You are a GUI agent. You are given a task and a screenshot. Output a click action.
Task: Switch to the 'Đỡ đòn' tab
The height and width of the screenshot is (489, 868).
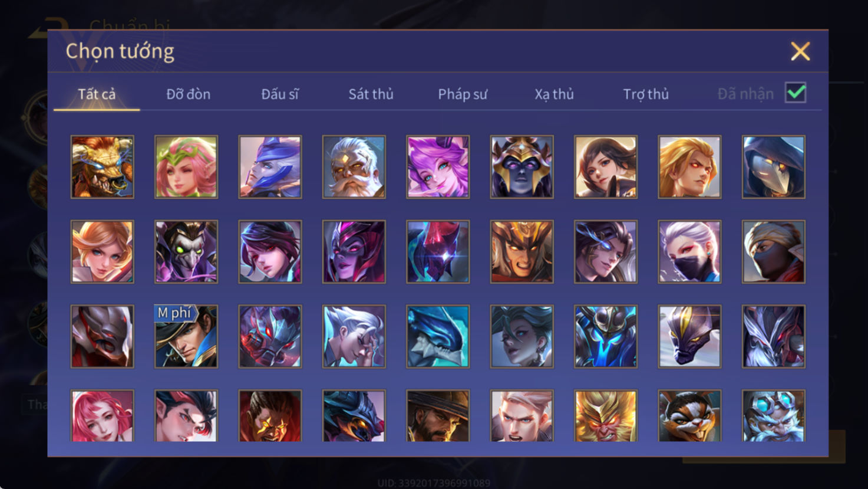(x=188, y=94)
